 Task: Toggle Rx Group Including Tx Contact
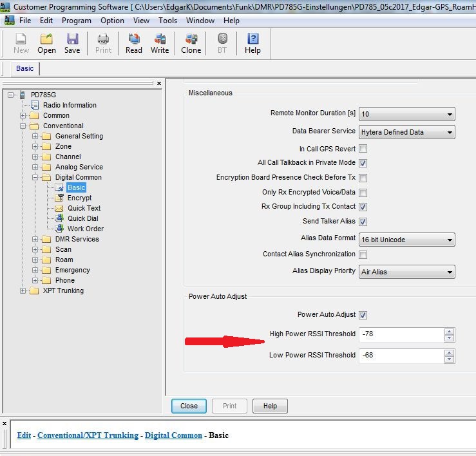click(363, 207)
